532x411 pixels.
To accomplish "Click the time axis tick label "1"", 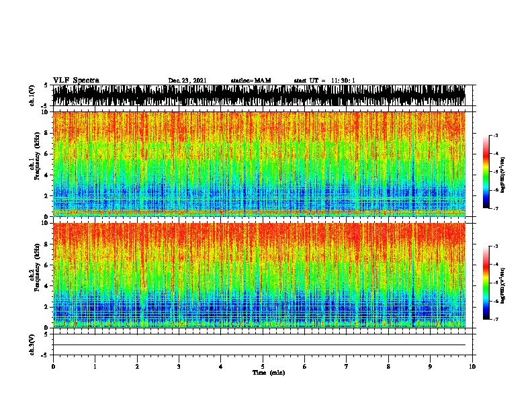I will [95, 367].
